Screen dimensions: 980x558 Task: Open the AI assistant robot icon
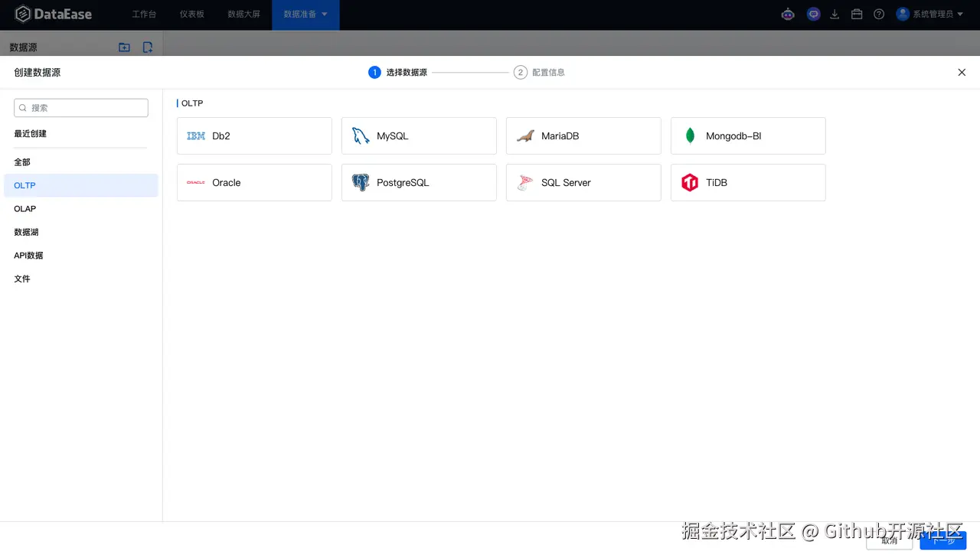pyautogui.click(x=788, y=14)
